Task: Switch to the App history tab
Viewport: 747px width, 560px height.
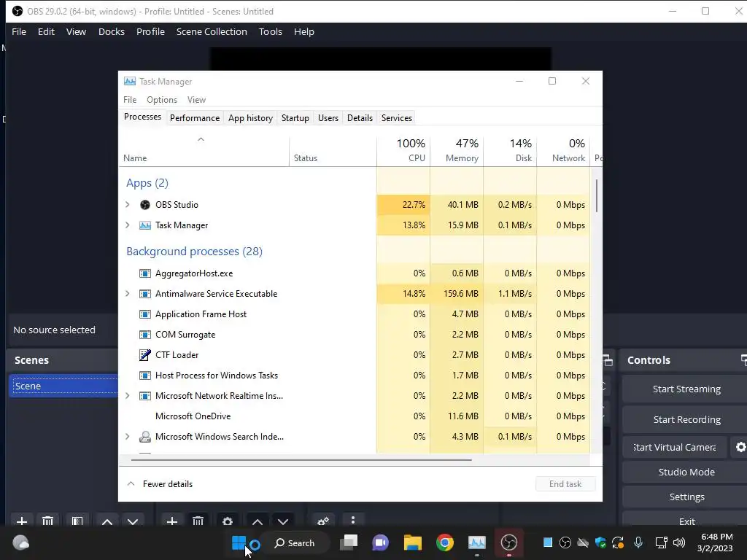Action: pyautogui.click(x=251, y=118)
